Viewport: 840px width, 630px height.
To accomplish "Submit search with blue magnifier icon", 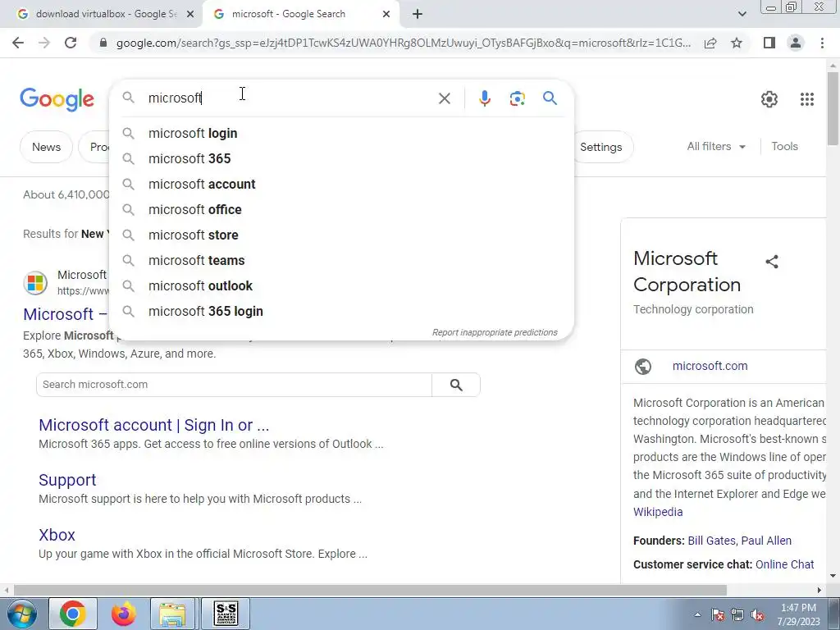I will 550,98.
